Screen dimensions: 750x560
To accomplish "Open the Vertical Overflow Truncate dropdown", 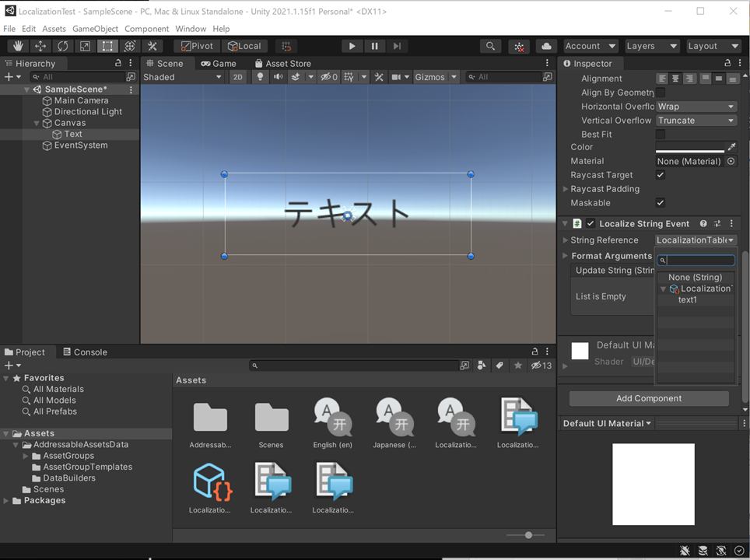I will [x=695, y=120].
